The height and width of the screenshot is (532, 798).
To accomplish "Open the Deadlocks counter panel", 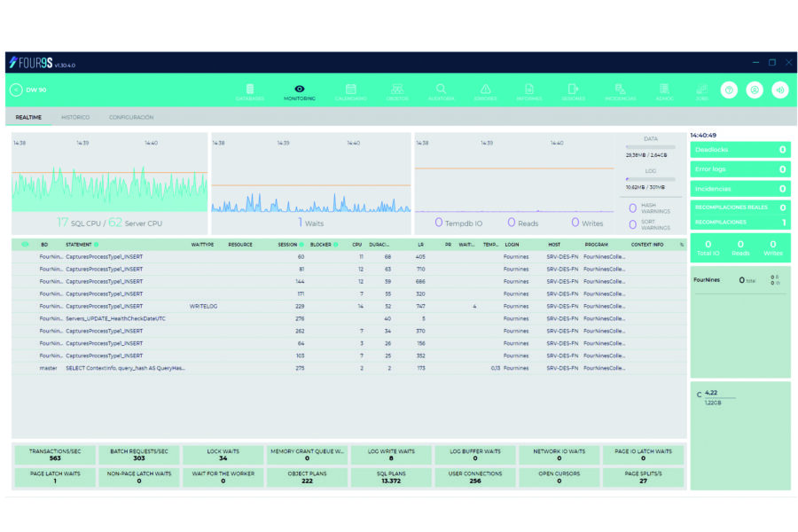I will click(740, 149).
